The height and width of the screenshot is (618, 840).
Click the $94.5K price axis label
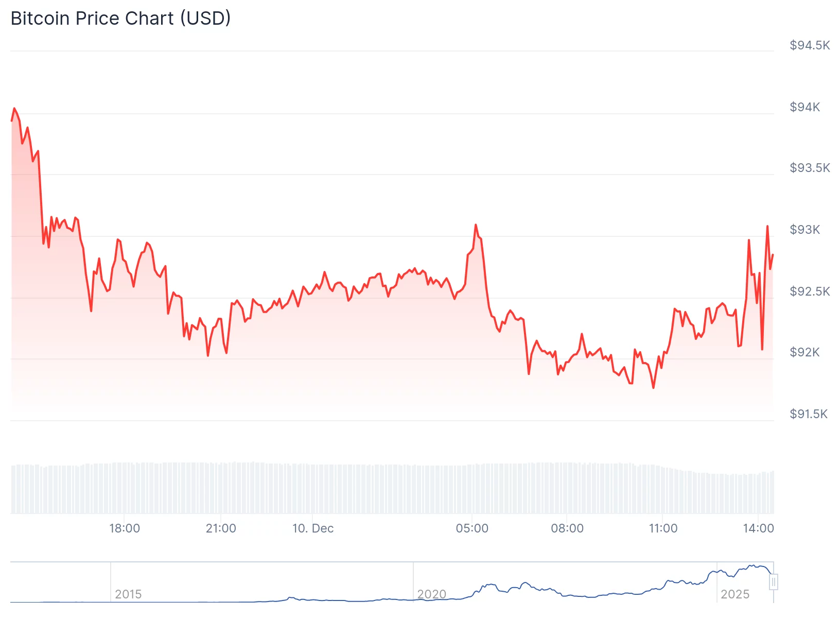[810, 45]
